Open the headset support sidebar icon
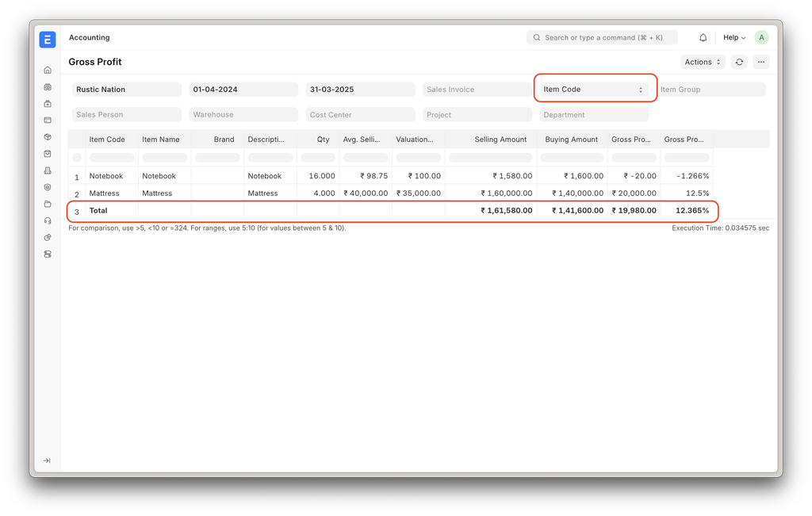812x516 pixels. pyautogui.click(x=48, y=220)
